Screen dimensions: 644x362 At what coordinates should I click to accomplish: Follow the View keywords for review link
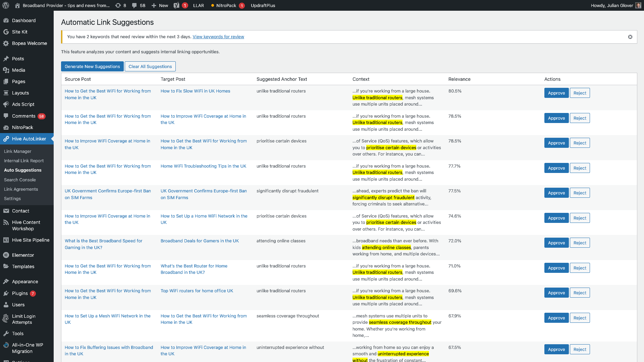coord(218,37)
